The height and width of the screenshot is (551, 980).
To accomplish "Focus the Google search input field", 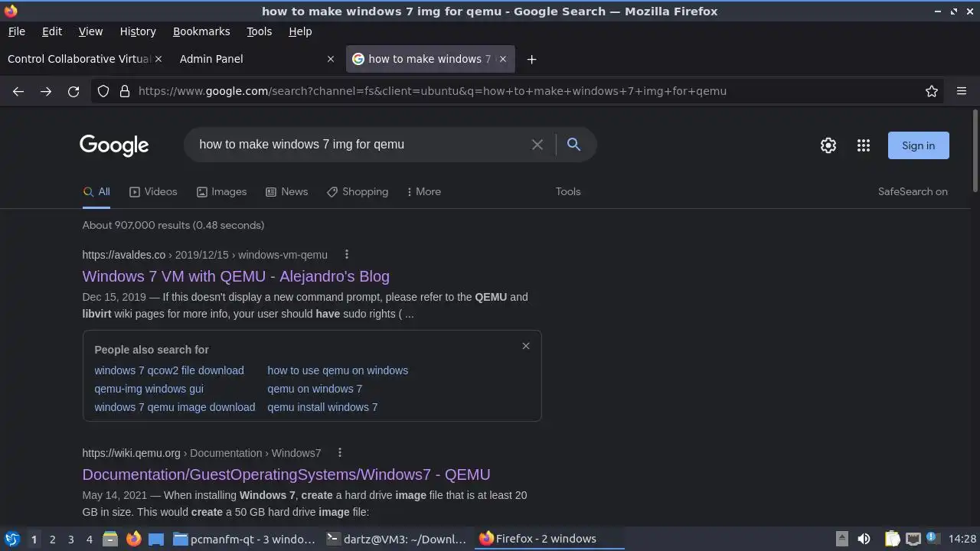I will (360, 145).
